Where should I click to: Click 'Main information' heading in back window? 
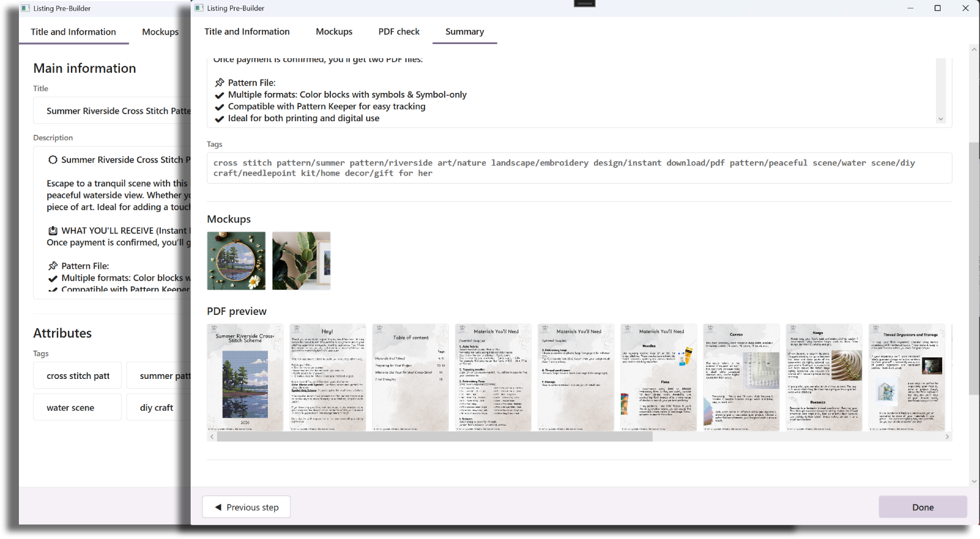pos(85,68)
